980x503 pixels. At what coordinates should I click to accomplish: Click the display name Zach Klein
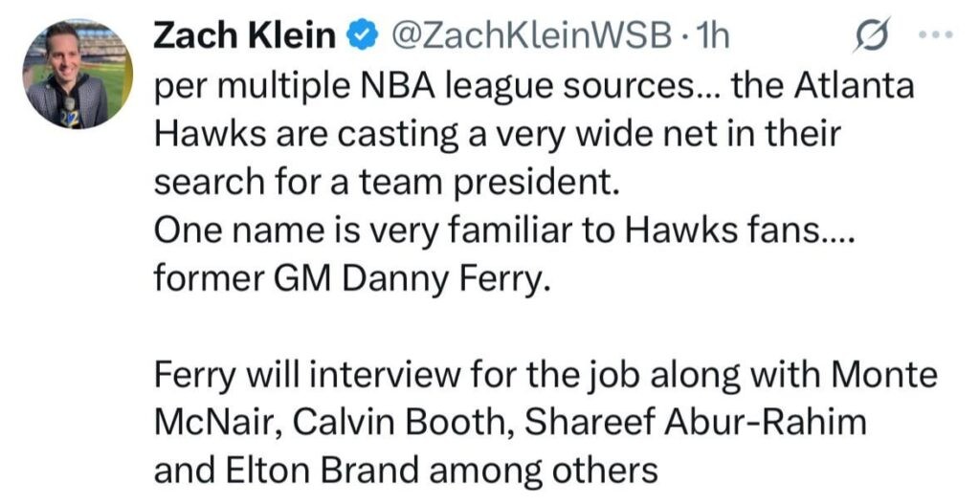244,36
